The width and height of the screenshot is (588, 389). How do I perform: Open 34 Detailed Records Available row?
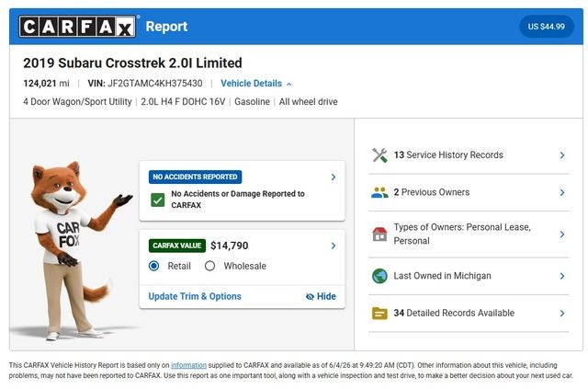tap(469, 314)
